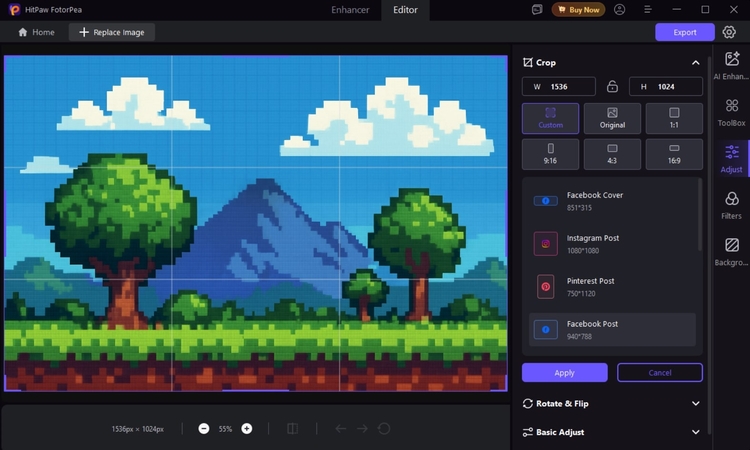Click the Rotate & Flip icon
750x450 pixels.
pyautogui.click(x=528, y=404)
